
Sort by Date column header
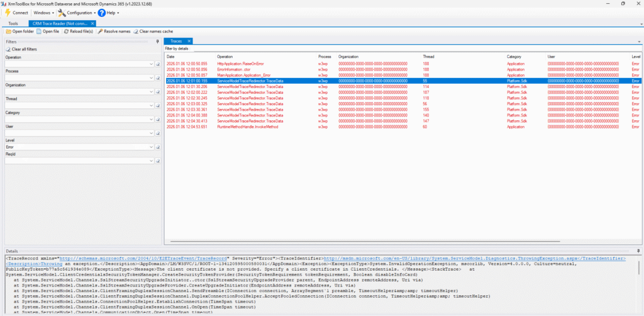190,56
